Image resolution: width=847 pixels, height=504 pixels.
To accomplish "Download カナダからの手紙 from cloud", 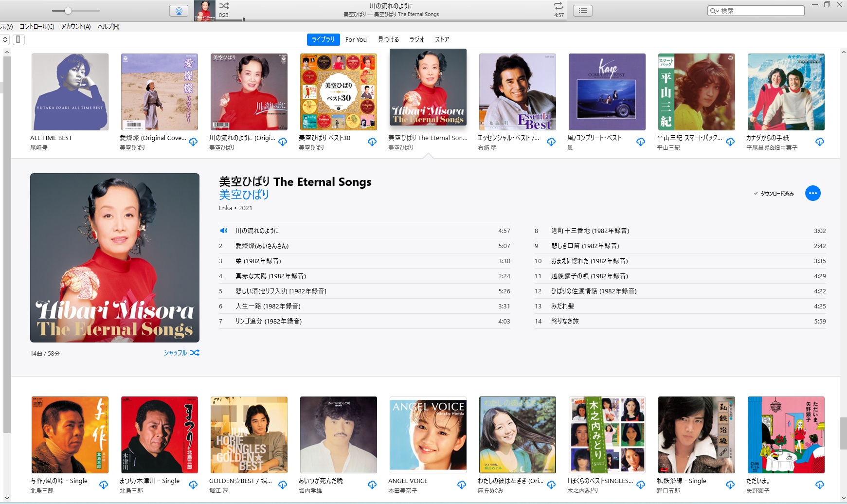I will (x=820, y=142).
